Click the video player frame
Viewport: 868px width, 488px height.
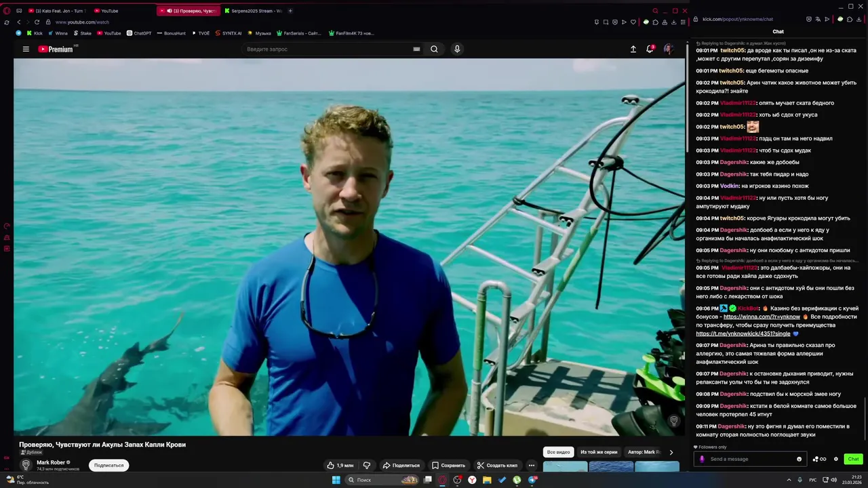tap(349, 247)
